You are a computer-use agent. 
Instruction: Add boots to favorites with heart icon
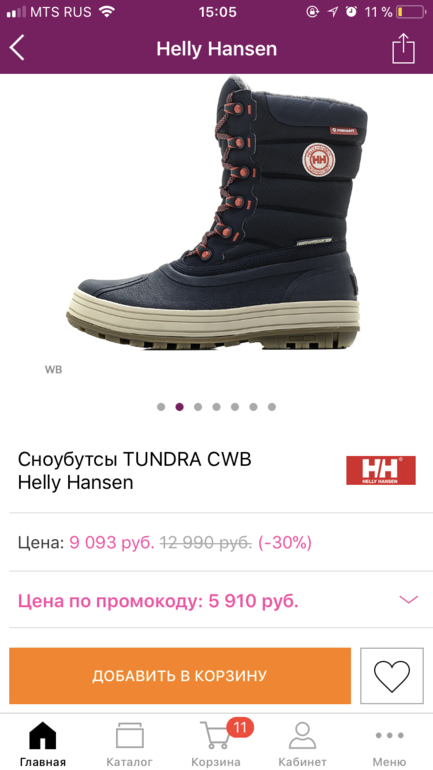tap(392, 676)
